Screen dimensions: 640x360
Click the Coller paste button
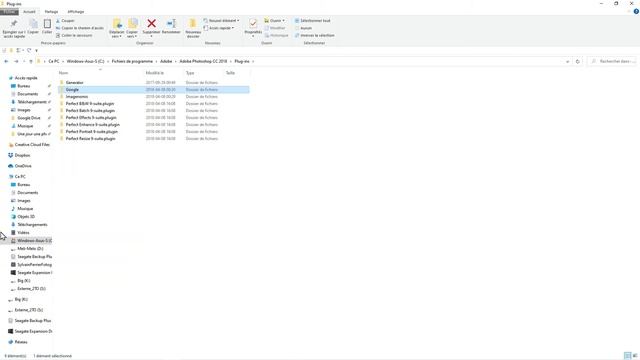(47, 27)
